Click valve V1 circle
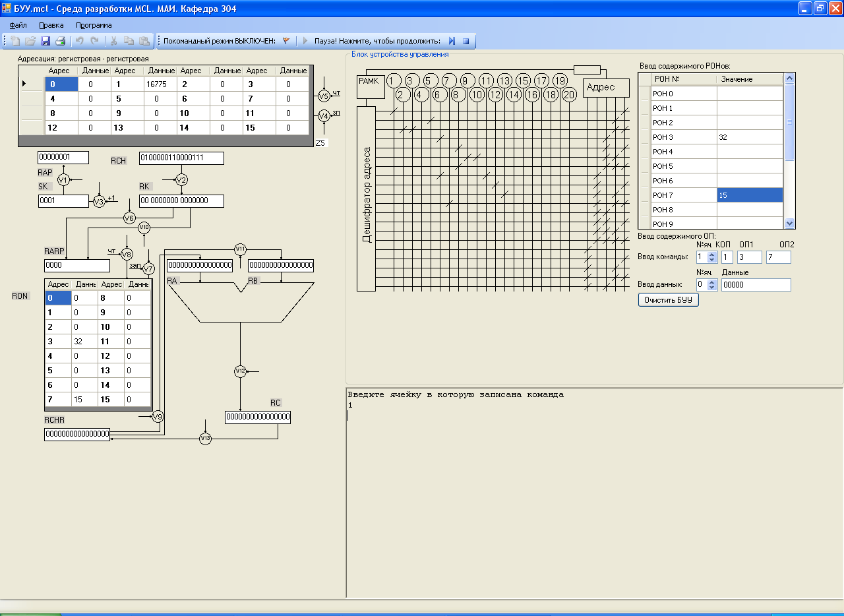 coord(63,179)
